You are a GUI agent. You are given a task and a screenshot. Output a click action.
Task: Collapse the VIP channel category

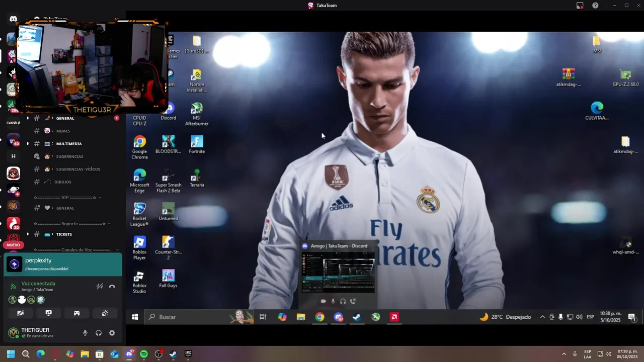[x=67, y=197]
